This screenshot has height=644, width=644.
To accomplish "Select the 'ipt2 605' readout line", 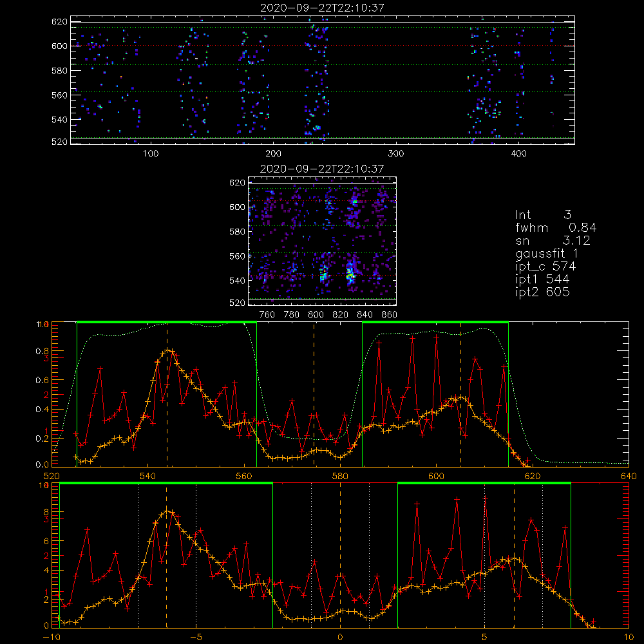I will tap(542, 292).
